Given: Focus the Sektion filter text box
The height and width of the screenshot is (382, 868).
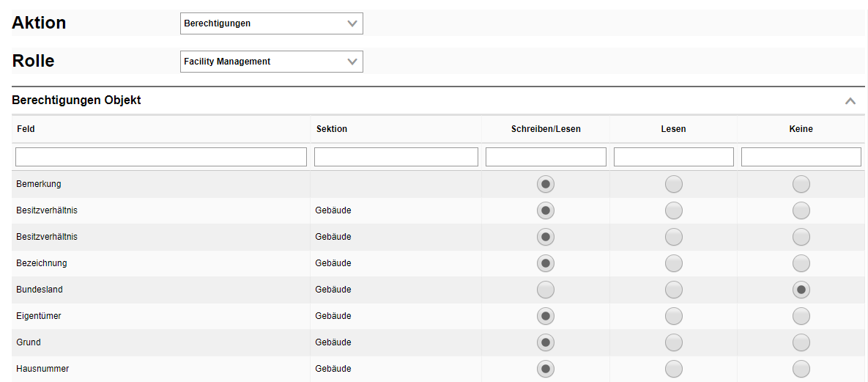Looking at the screenshot, I should pos(396,157).
